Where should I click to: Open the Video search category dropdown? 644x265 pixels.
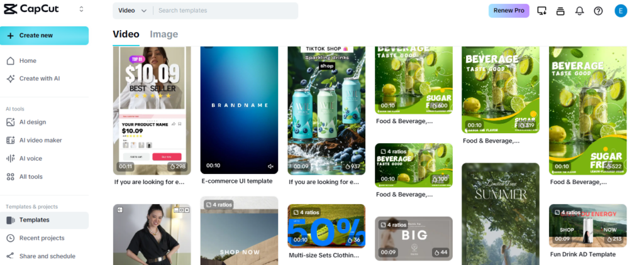click(x=132, y=11)
